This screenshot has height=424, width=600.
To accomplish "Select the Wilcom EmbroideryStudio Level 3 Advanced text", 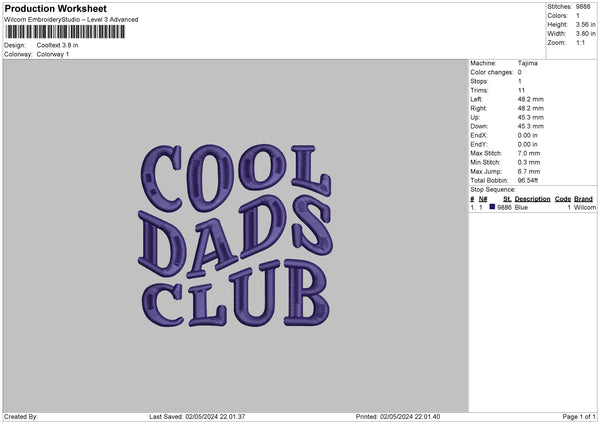I will coord(71,20).
